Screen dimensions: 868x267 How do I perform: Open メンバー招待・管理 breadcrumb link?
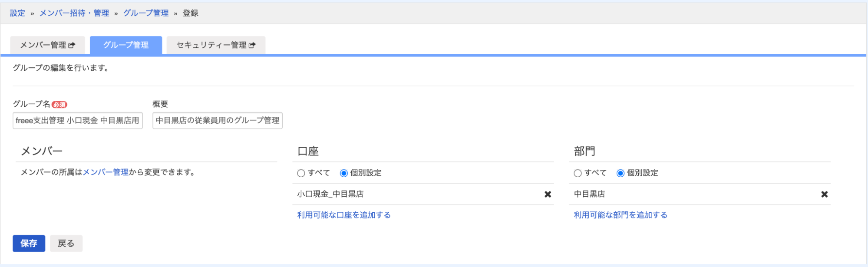click(74, 13)
